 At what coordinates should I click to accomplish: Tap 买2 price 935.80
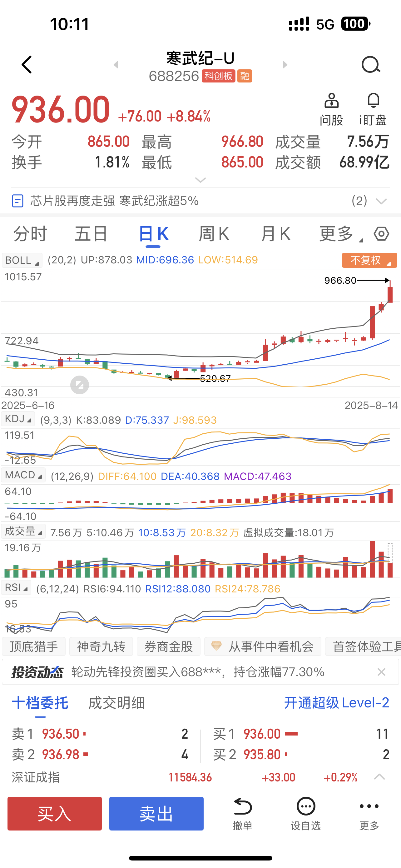[262, 755]
